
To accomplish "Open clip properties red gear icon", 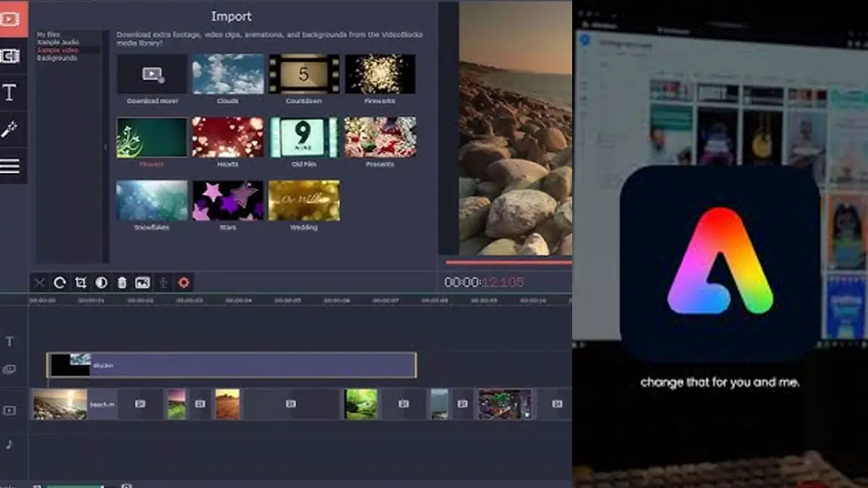I will tap(184, 283).
